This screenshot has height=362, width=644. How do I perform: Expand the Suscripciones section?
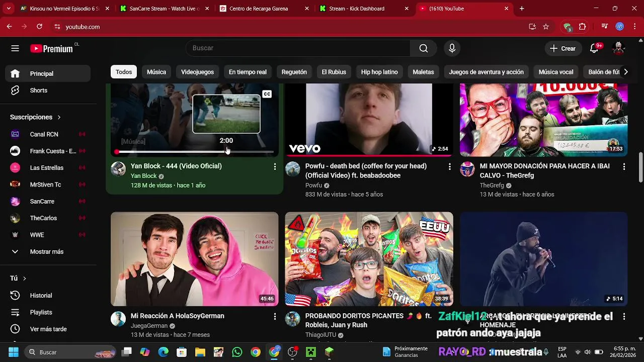pos(35,117)
